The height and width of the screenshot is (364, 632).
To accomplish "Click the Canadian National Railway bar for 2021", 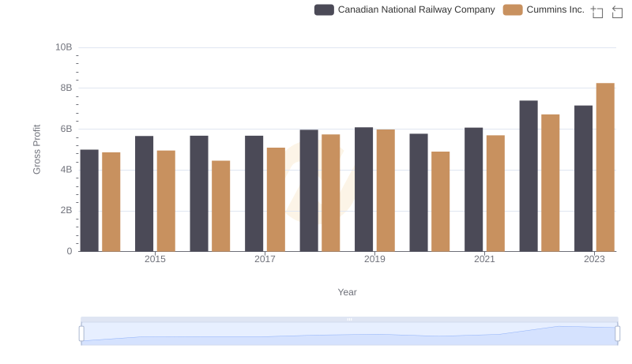I will (x=473, y=190).
